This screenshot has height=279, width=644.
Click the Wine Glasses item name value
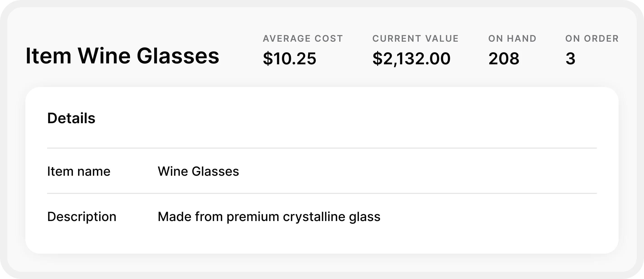pyautogui.click(x=198, y=171)
